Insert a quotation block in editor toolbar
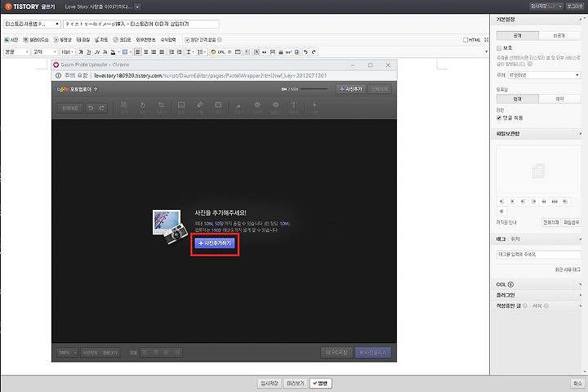 (265, 52)
